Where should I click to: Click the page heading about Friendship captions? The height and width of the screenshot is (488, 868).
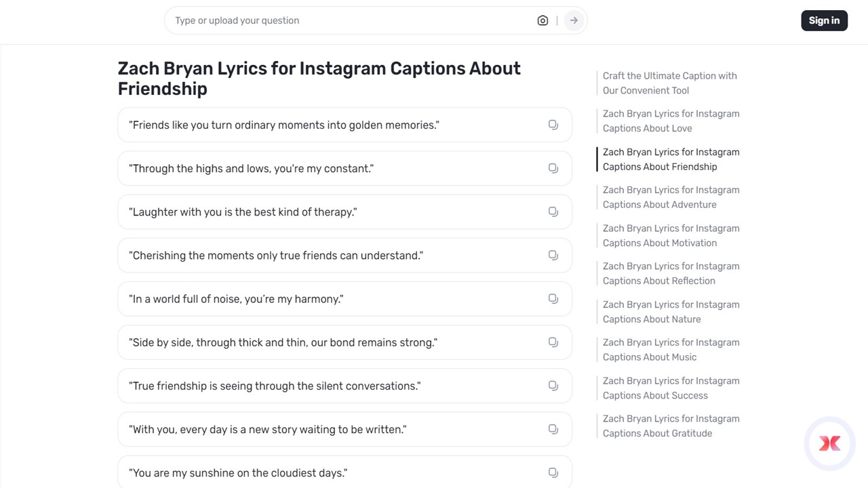click(319, 79)
